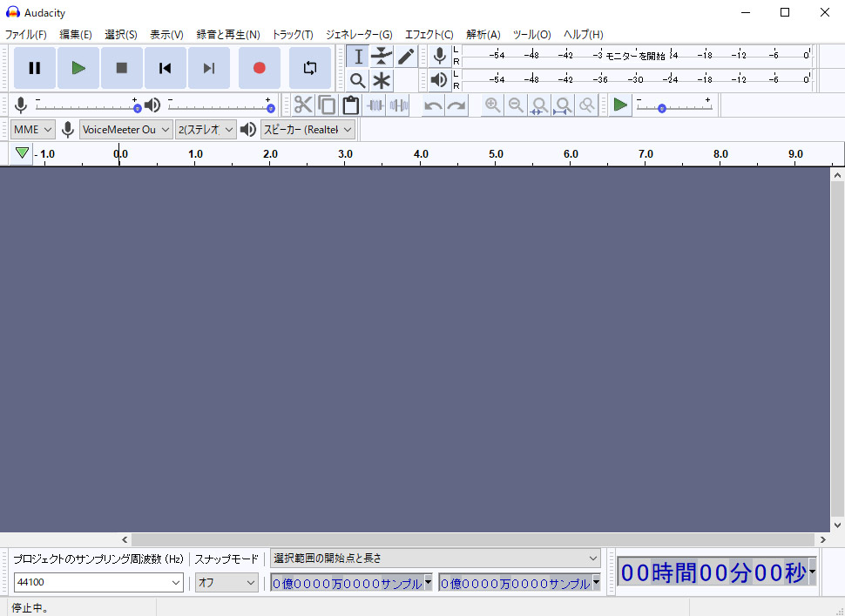Click the red Record button
The height and width of the screenshot is (616, 845).
click(259, 68)
